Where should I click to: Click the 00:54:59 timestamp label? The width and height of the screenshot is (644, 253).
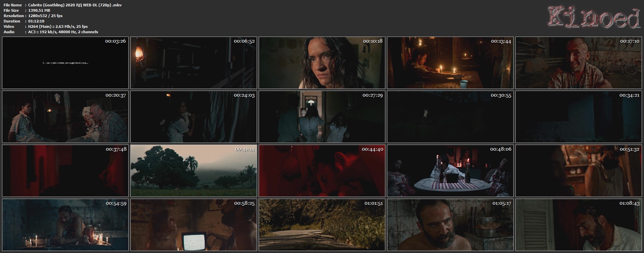click(116, 203)
